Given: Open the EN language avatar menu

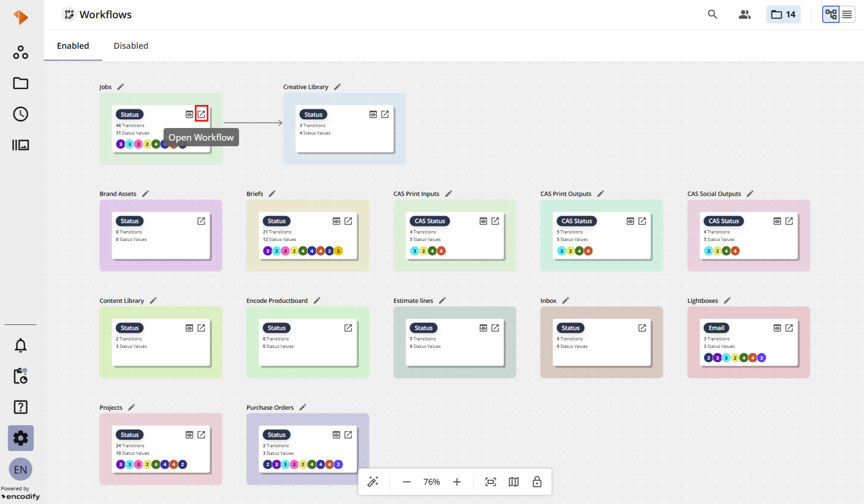Looking at the screenshot, I should (21, 469).
